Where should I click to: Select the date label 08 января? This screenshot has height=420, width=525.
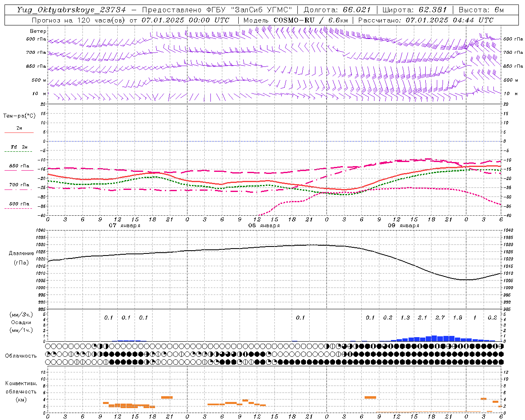pos(264,226)
